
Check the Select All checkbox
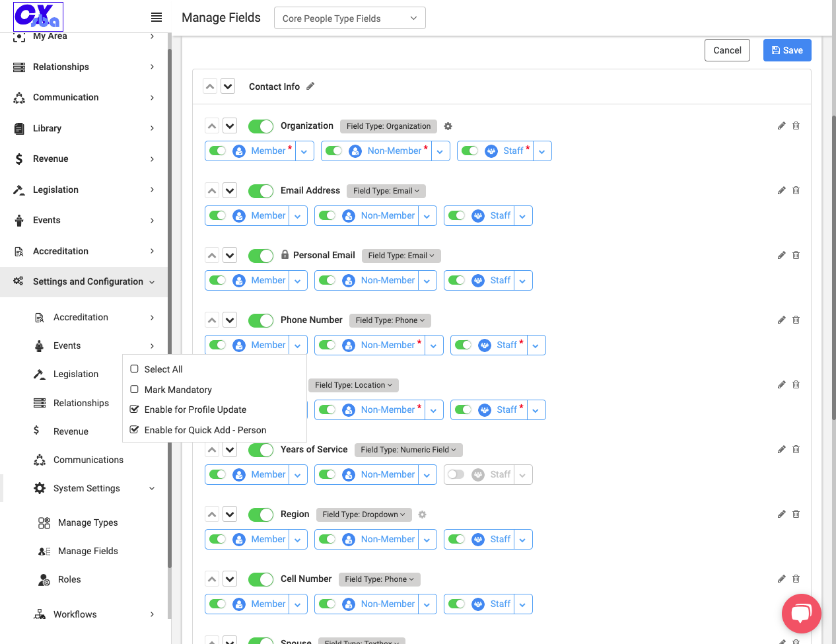tap(134, 369)
